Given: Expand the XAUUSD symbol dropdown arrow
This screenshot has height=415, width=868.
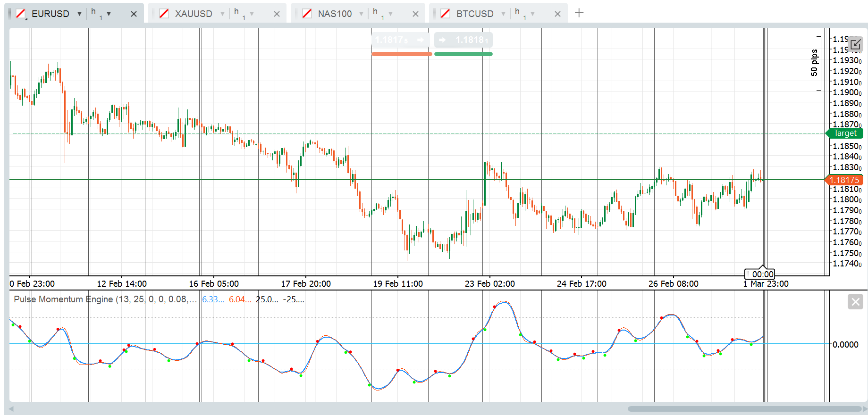Looking at the screenshot, I should [x=222, y=14].
